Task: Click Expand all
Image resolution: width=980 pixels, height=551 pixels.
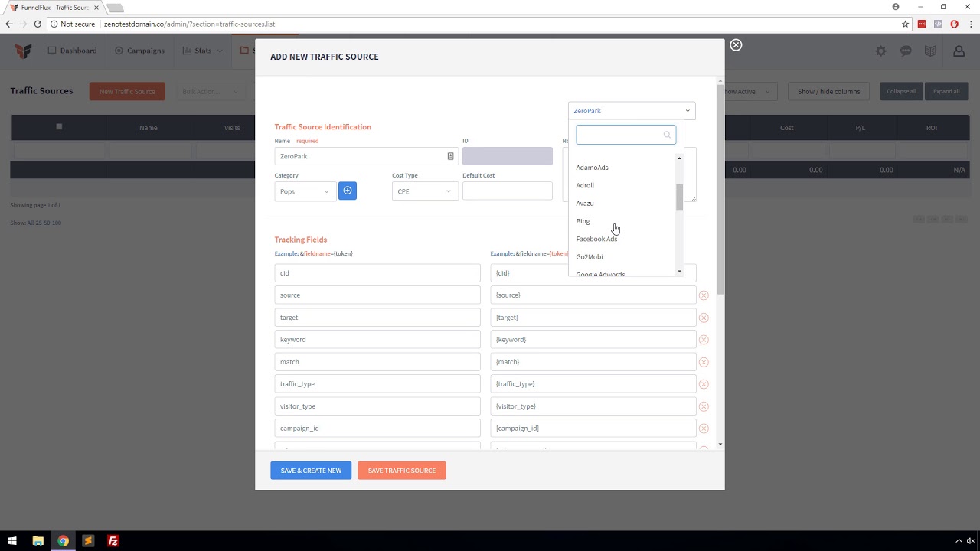Action: (x=946, y=91)
